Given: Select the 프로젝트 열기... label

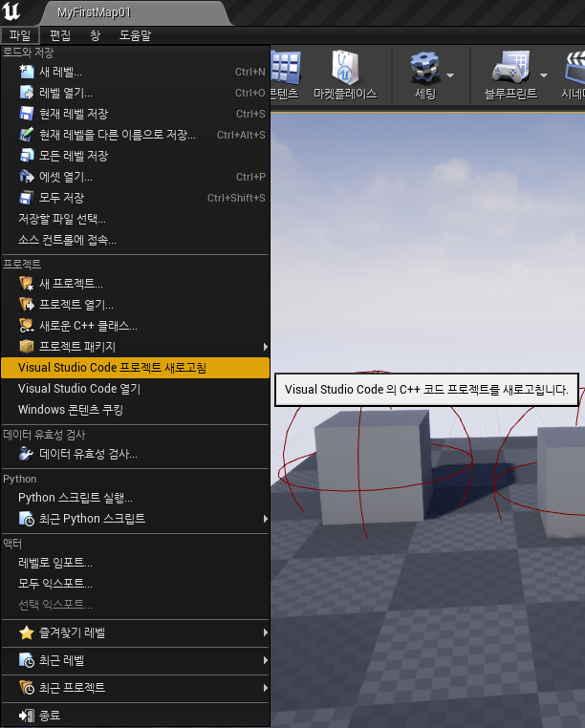Looking at the screenshot, I should click(x=76, y=305).
